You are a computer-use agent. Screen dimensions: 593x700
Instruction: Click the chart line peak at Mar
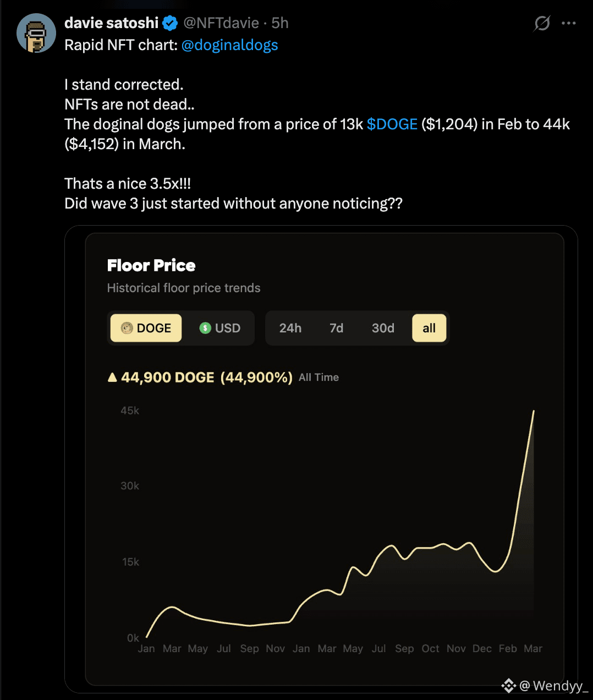[x=534, y=411]
